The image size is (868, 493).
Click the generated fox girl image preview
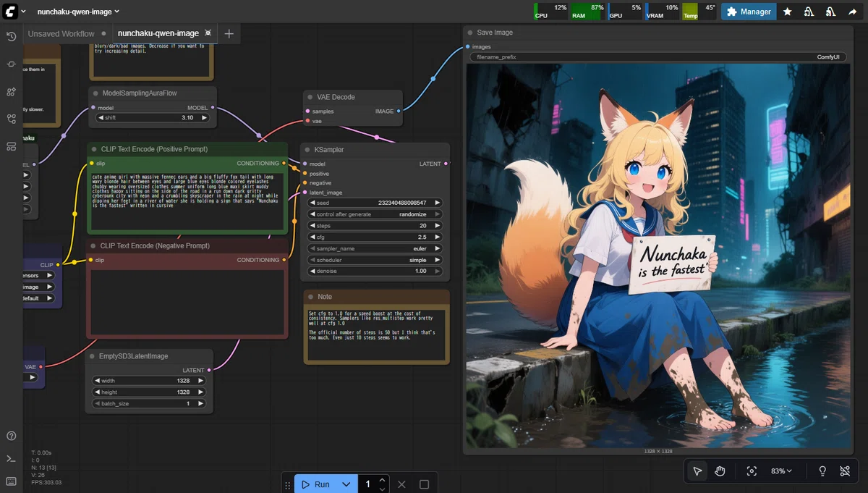click(659, 256)
